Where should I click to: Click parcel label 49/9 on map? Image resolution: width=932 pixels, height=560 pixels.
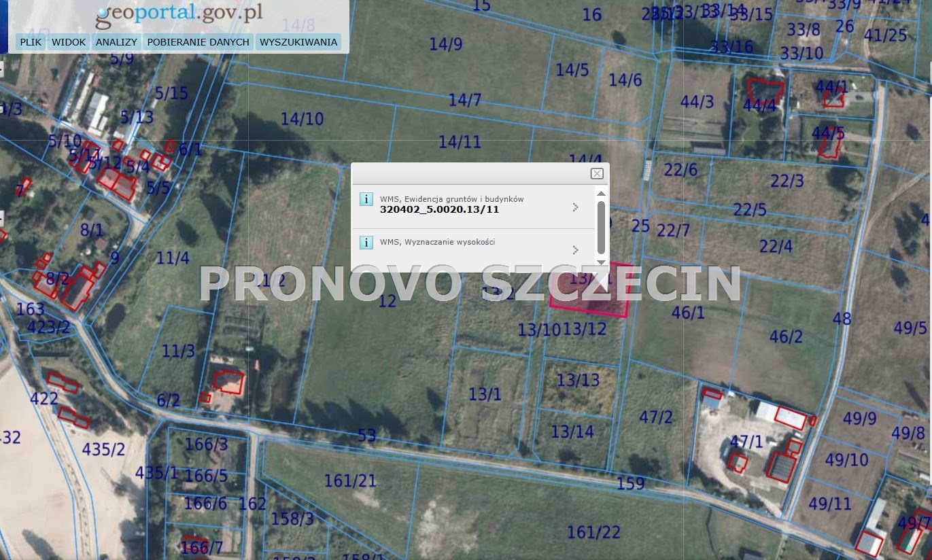point(860,419)
